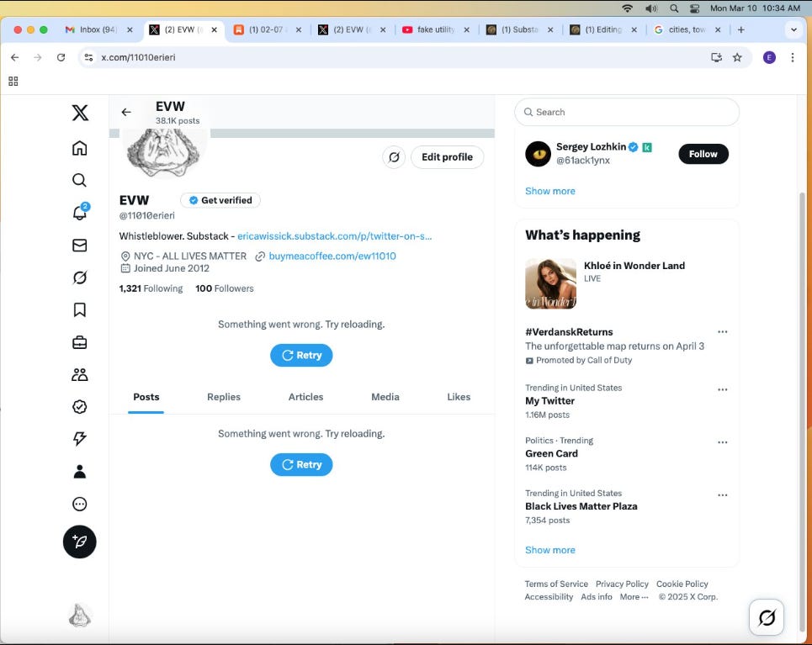The image size is (812, 645).
Task: Click the install app icon in address bar
Action: click(x=717, y=57)
